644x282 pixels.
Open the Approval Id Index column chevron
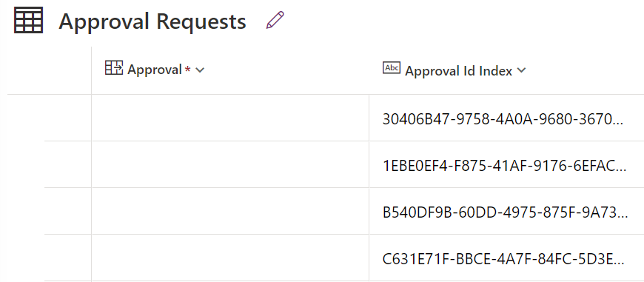521,70
